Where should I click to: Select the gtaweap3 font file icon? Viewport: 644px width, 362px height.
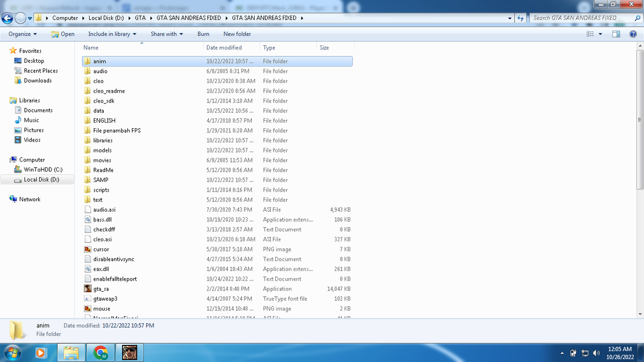(88, 299)
